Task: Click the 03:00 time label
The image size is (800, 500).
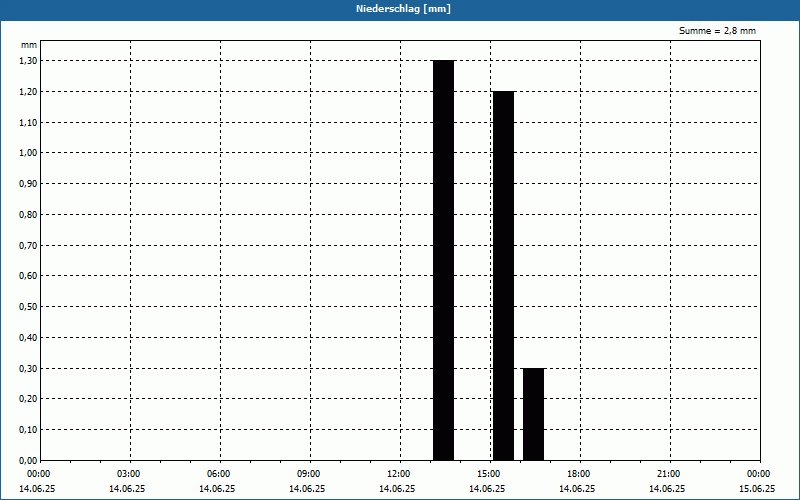Action: pos(129,474)
